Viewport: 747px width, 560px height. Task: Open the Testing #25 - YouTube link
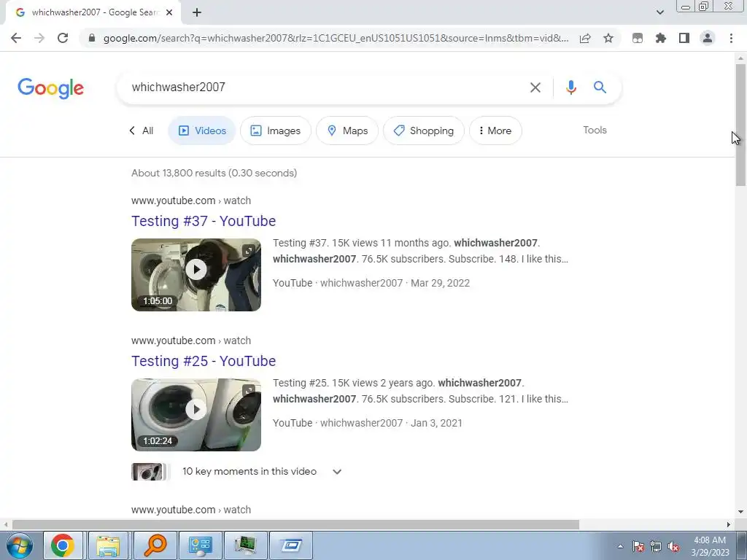204,361
